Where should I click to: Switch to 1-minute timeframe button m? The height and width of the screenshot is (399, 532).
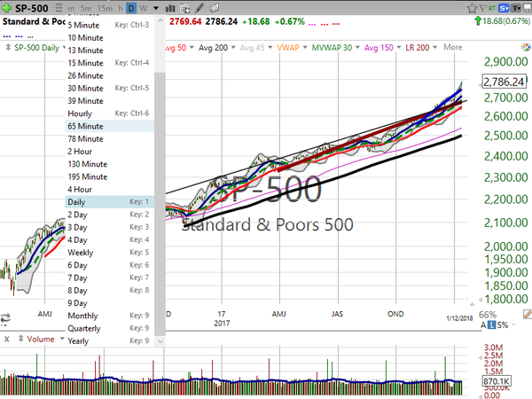(71, 9)
